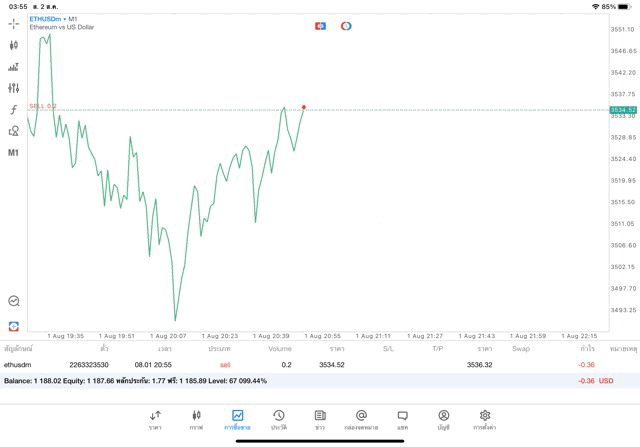Expand the M1 timeframe selector in left toolbar

[13, 153]
